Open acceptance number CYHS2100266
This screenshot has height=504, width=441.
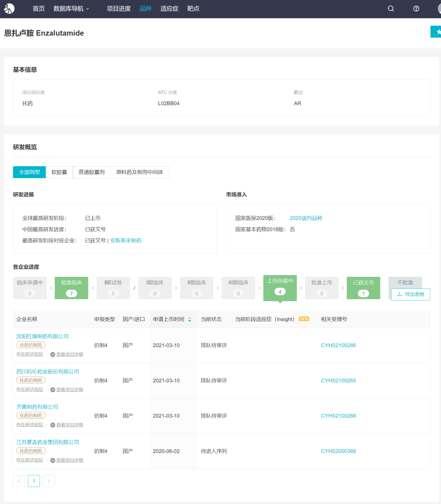[x=338, y=345]
